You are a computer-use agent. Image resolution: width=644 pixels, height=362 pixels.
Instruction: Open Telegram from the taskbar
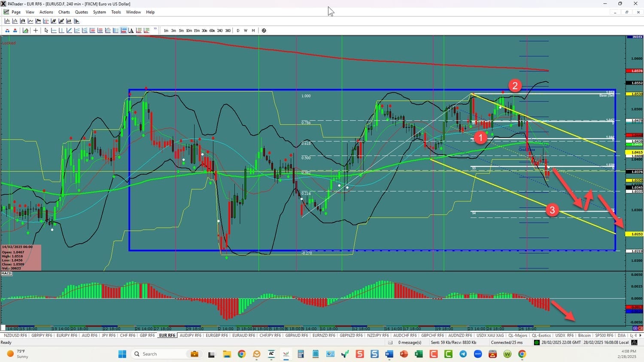click(x=463, y=354)
